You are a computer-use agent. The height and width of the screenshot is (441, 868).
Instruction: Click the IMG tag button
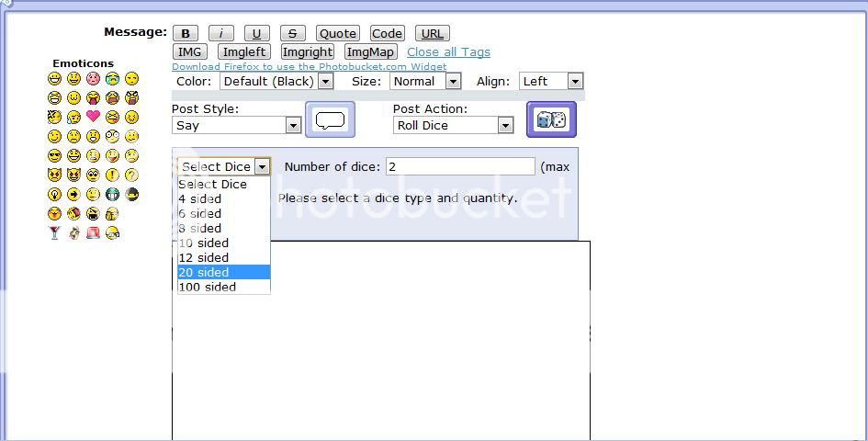click(x=190, y=51)
